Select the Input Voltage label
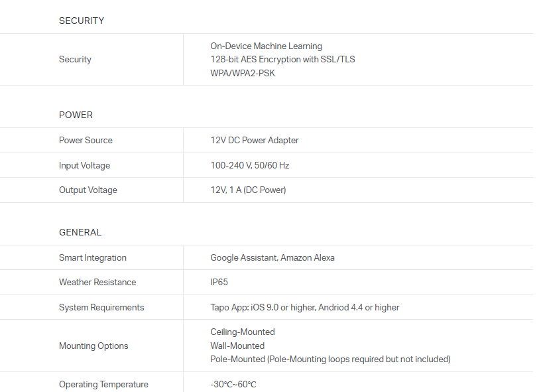 click(84, 165)
